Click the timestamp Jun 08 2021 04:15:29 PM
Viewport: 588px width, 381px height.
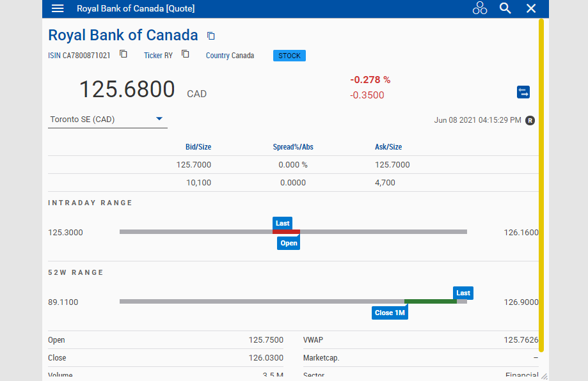click(477, 120)
